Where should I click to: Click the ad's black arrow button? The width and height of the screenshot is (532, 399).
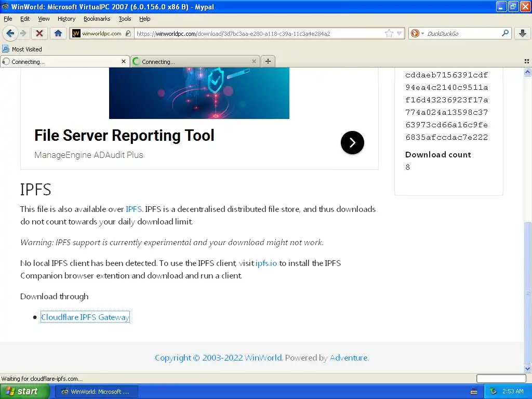pyautogui.click(x=352, y=142)
